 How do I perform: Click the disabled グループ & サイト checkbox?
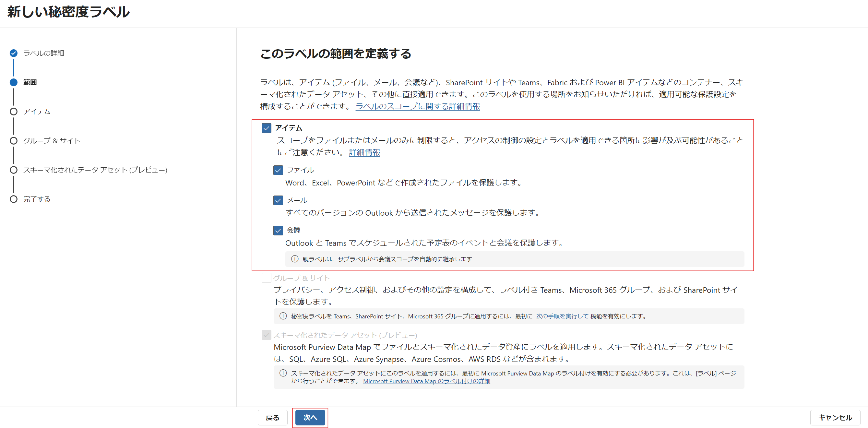267,278
